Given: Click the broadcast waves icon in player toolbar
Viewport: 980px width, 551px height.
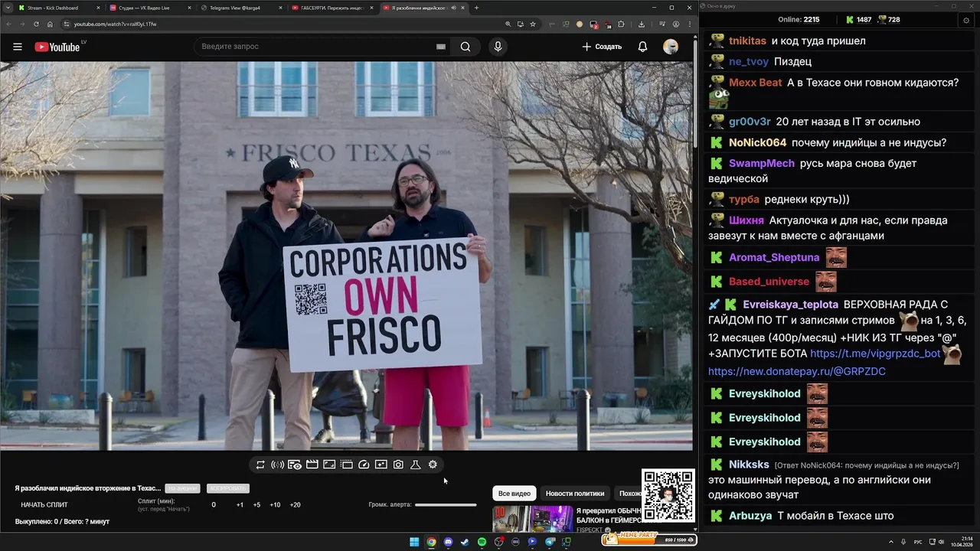Looking at the screenshot, I should tap(277, 465).
